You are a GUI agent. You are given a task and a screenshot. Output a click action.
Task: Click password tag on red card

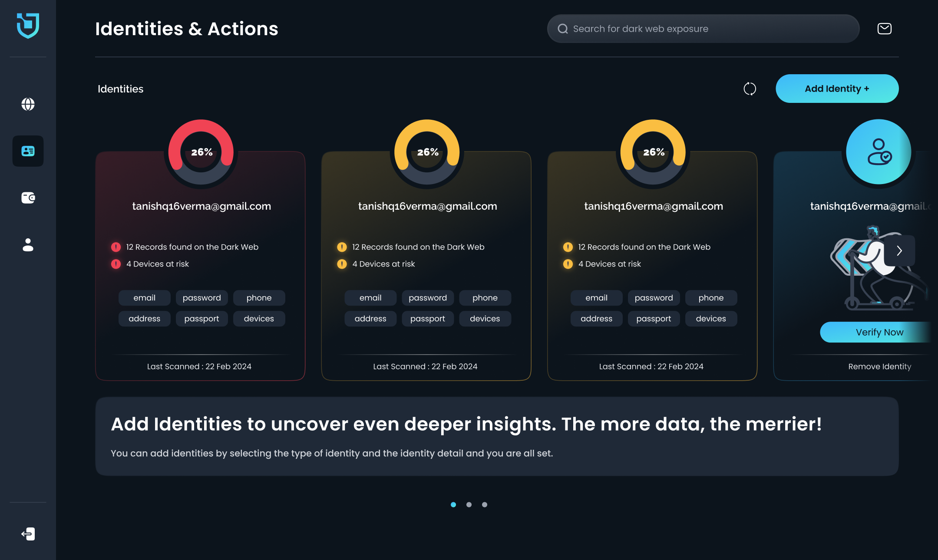point(202,298)
